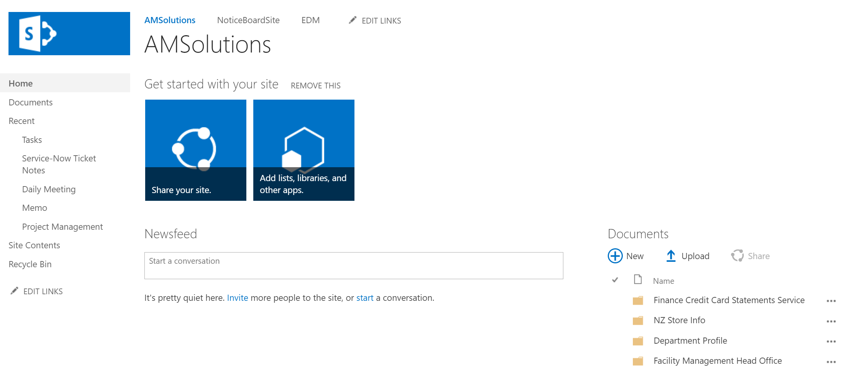Open ellipsis menu for NZ Store Info

point(831,321)
